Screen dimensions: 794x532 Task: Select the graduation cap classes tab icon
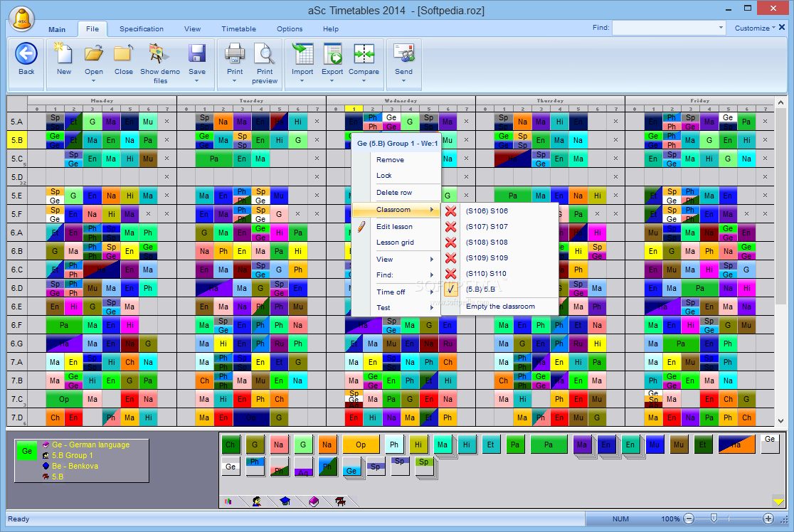tap(285, 501)
